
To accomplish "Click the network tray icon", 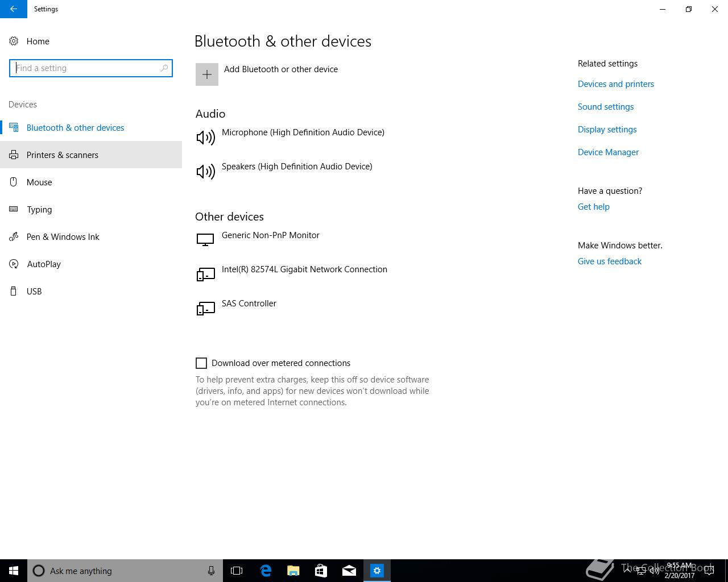I will [x=641, y=571].
